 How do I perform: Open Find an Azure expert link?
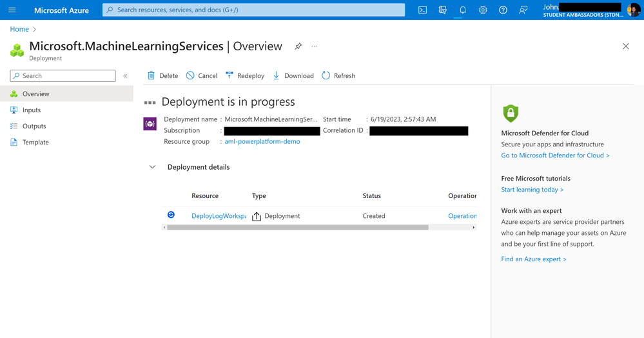click(x=534, y=259)
